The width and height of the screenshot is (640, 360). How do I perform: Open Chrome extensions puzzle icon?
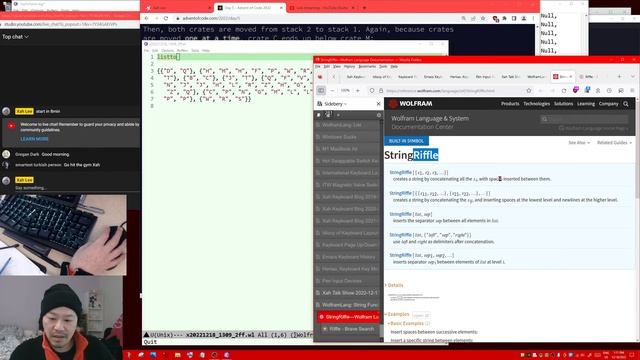click(x=504, y=18)
